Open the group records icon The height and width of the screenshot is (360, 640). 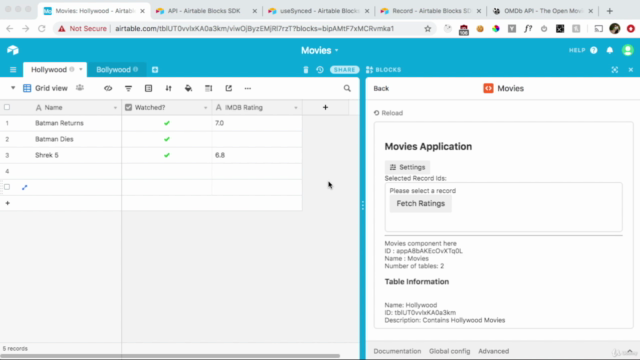148,88
